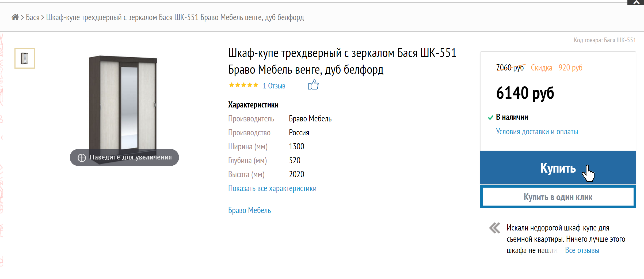Open the 1 Отзыв reviews link
Screen dimensions: 644x279
[274, 86]
